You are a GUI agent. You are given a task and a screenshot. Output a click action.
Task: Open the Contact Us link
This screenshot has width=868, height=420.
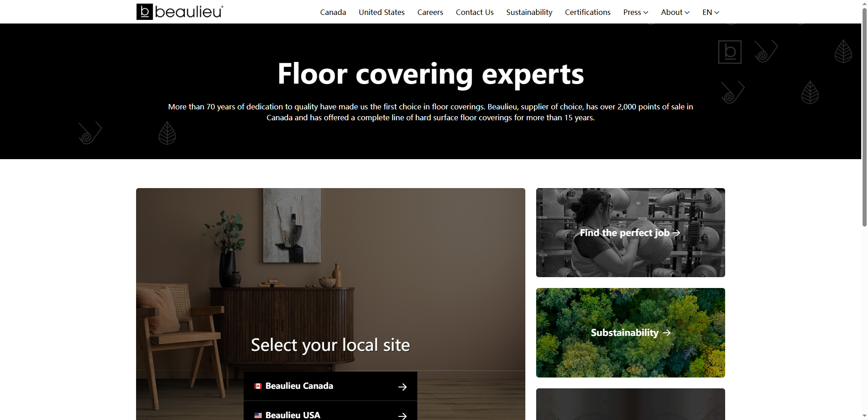coord(475,12)
